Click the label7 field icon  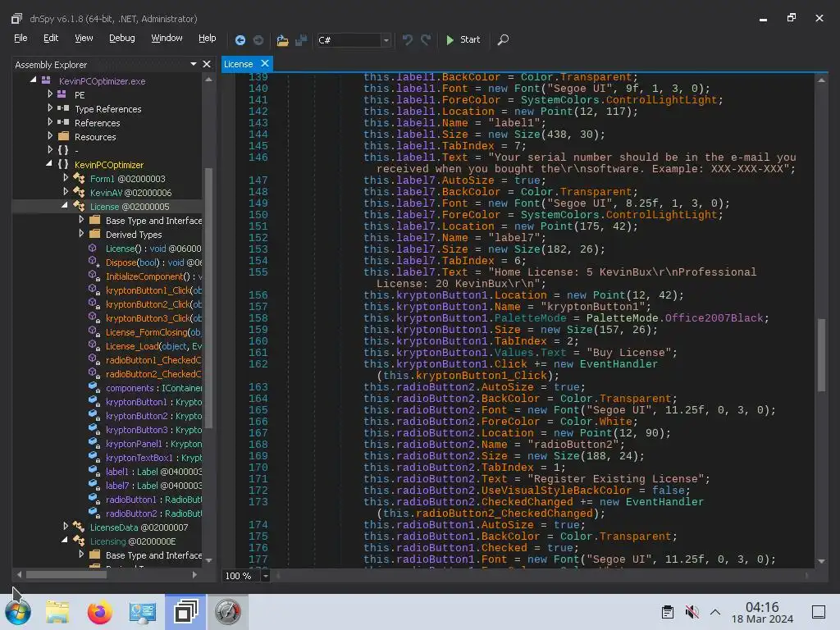pyautogui.click(x=94, y=485)
